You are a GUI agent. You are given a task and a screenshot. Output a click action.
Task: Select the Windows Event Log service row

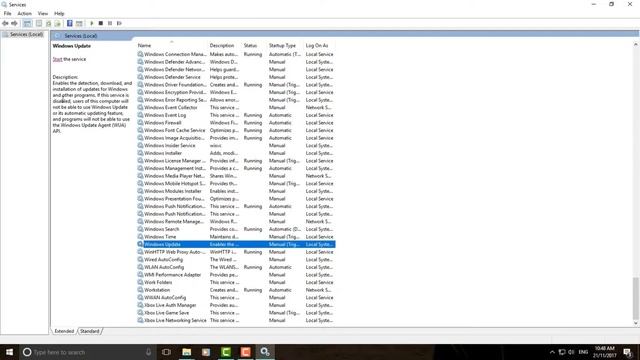click(236, 115)
